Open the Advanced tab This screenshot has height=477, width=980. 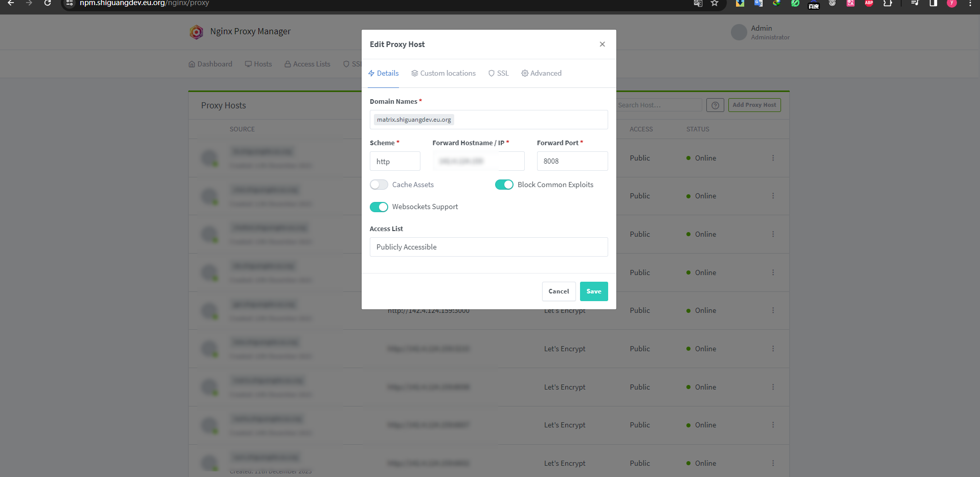click(x=541, y=74)
